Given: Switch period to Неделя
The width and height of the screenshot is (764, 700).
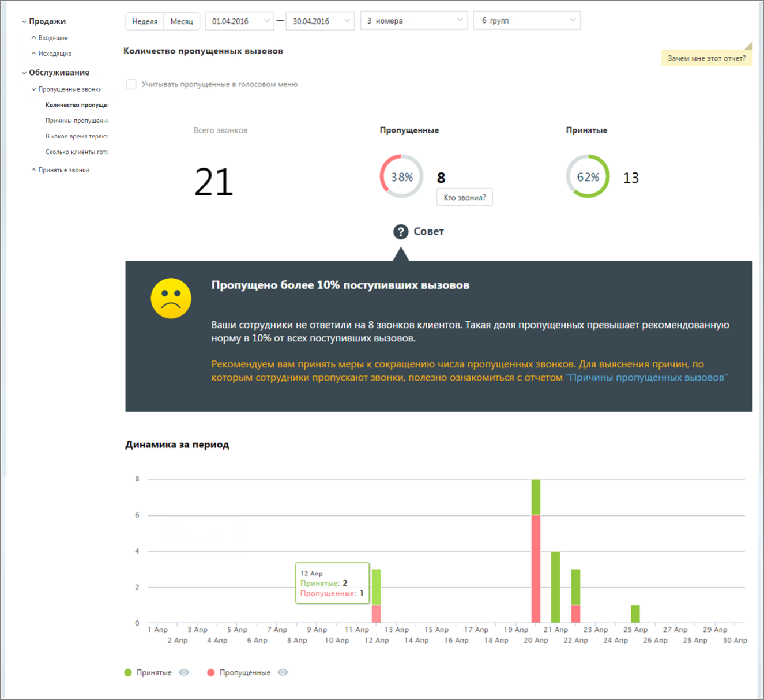Looking at the screenshot, I should (x=145, y=21).
